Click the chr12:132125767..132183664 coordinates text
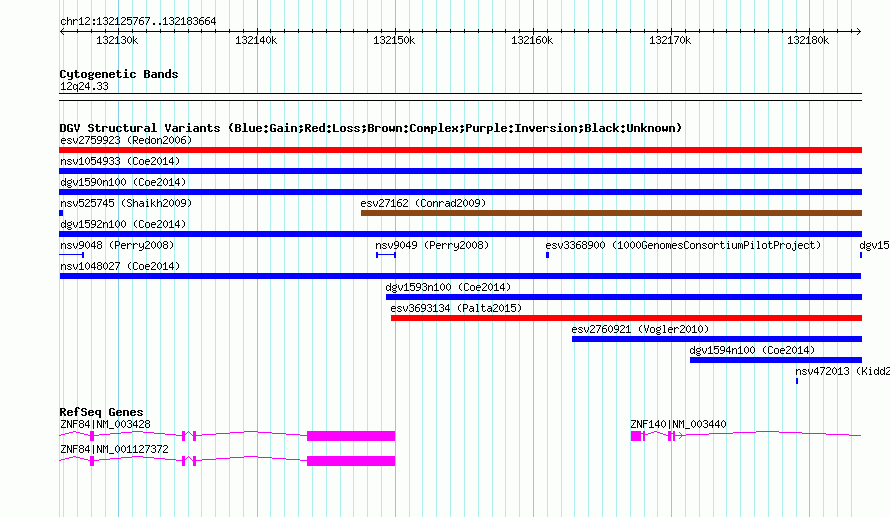Image resolution: width=890 pixels, height=517 pixels. (138, 21)
